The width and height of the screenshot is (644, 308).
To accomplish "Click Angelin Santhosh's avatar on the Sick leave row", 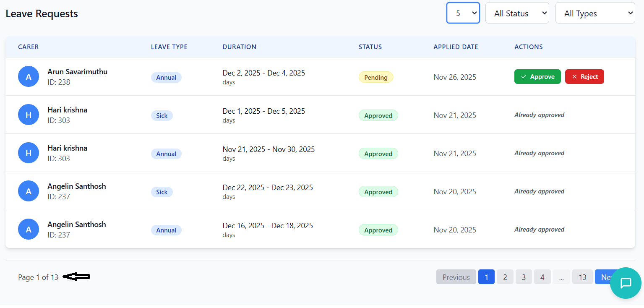I will click(x=29, y=191).
